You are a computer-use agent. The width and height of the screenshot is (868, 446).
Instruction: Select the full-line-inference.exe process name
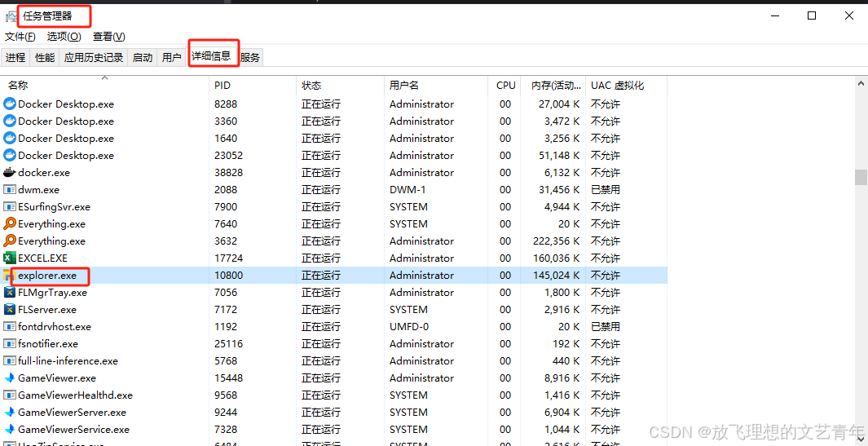68,360
